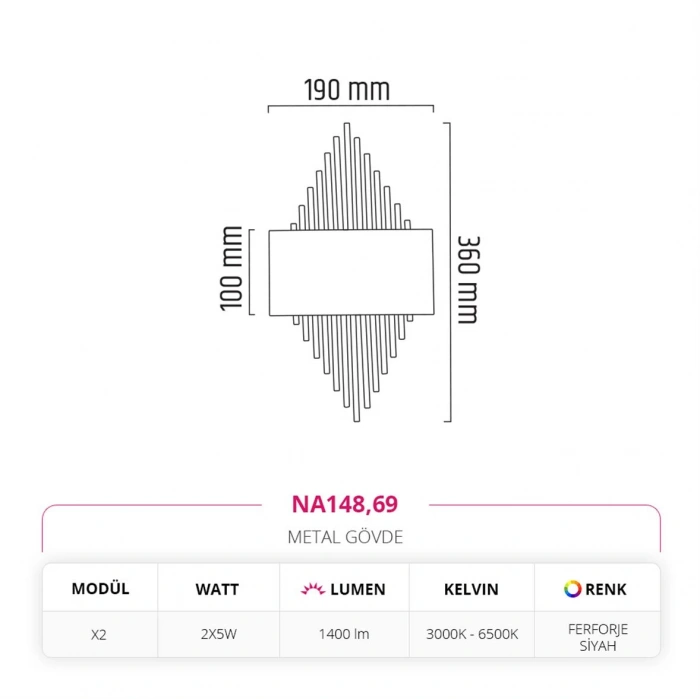This screenshot has height=700, width=700.
Task: Click the 100 mm body height label
Action: pyautogui.click(x=232, y=268)
